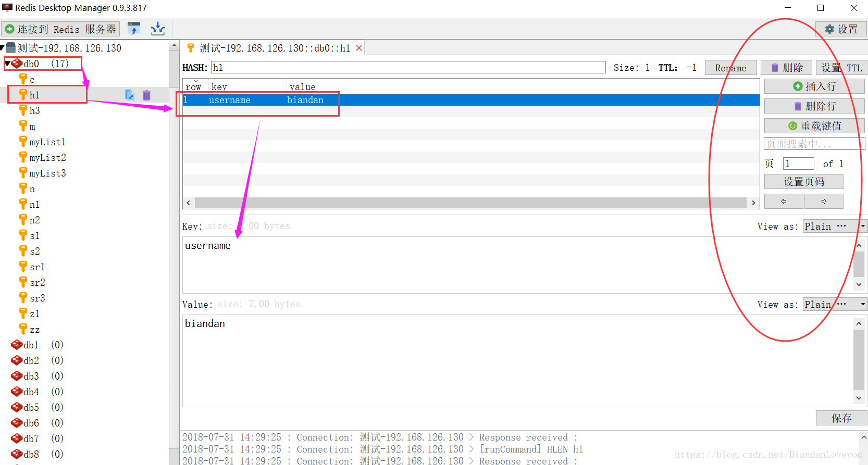Screen dimensions: 868x465
Task: Select key sr2 in the tree
Action: pos(38,282)
